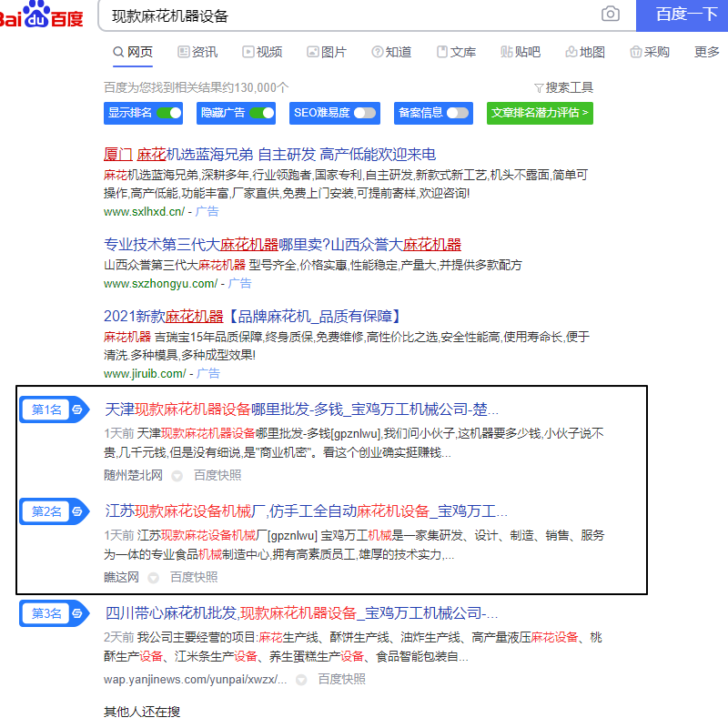Go to the 文库 tab
Viewport: 728px width, 728px height.
(457, 52)
